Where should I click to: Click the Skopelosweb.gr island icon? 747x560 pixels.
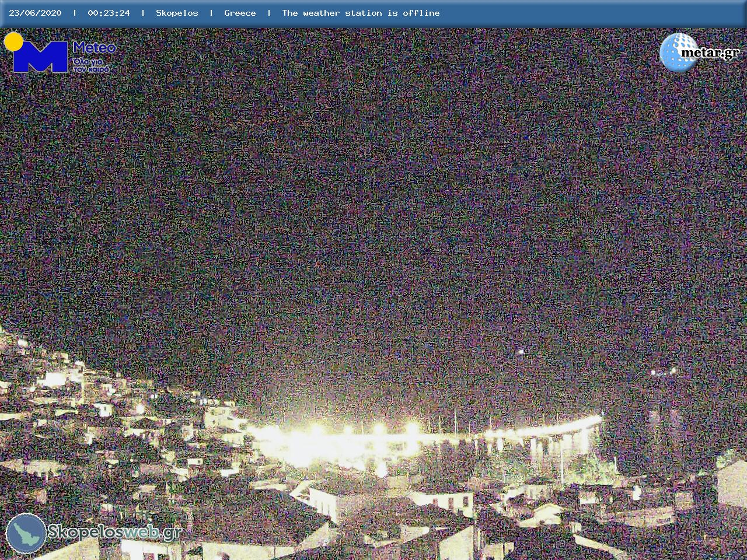[26, 533]
